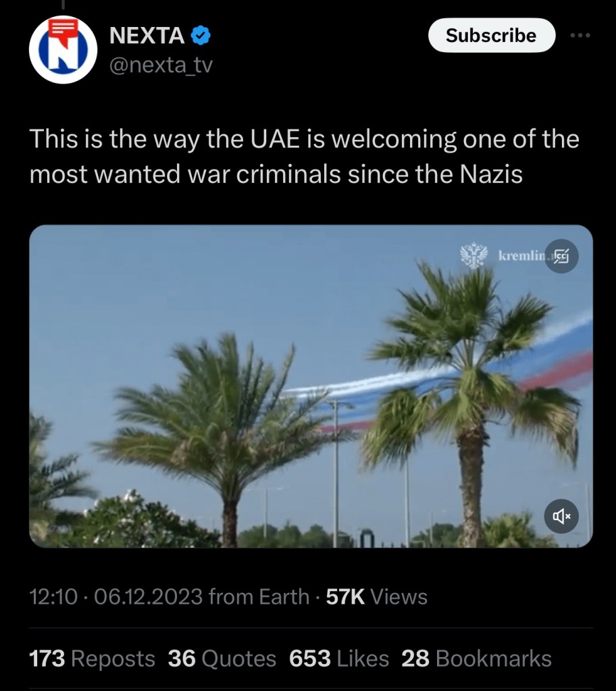This screenshot has width=616, height=691.
Task: Click the 12:10 post time
Action: (x=53, y=597)
